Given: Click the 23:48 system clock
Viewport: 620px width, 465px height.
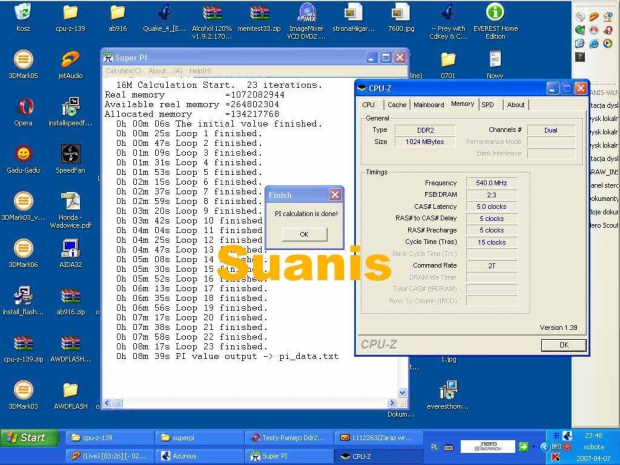Looking at the screenshot, I should click(x=594, y=435).
